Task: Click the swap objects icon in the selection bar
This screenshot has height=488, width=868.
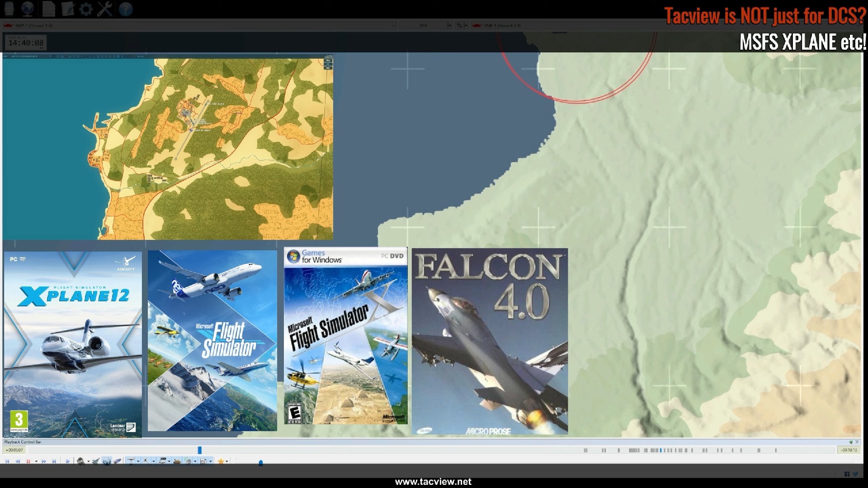Action: click(460, 25)
